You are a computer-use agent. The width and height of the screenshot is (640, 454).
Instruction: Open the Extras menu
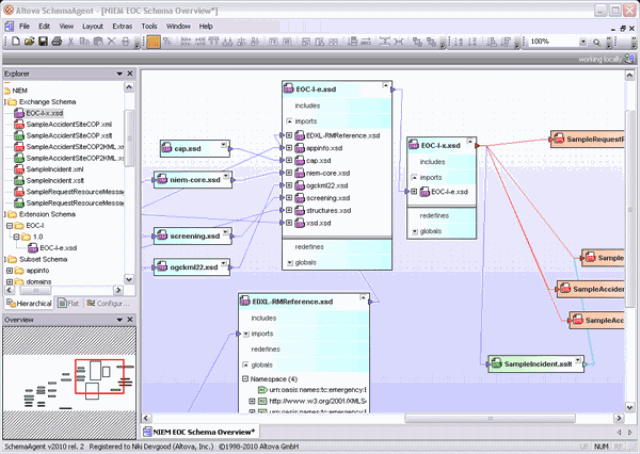(122, 27)
